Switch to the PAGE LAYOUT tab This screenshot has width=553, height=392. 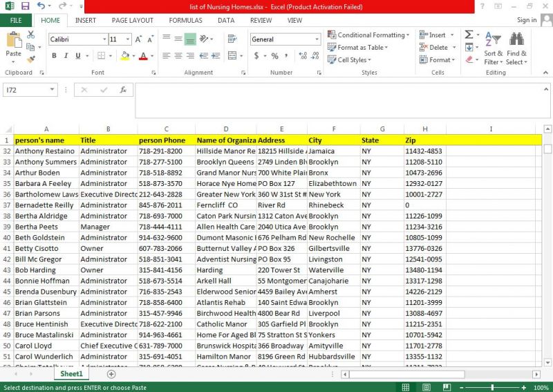(x=133, y=21)
